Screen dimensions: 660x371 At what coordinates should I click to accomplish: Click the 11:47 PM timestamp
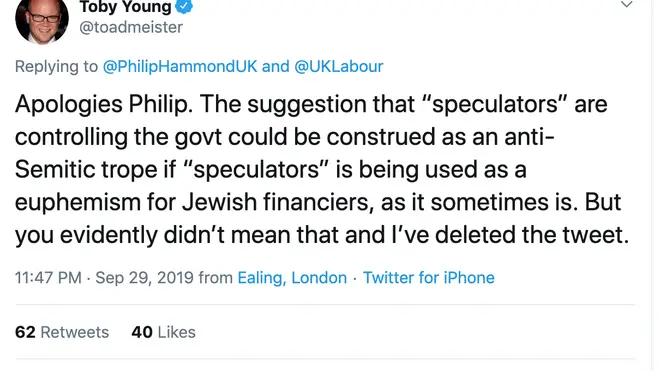coord(48,278)
